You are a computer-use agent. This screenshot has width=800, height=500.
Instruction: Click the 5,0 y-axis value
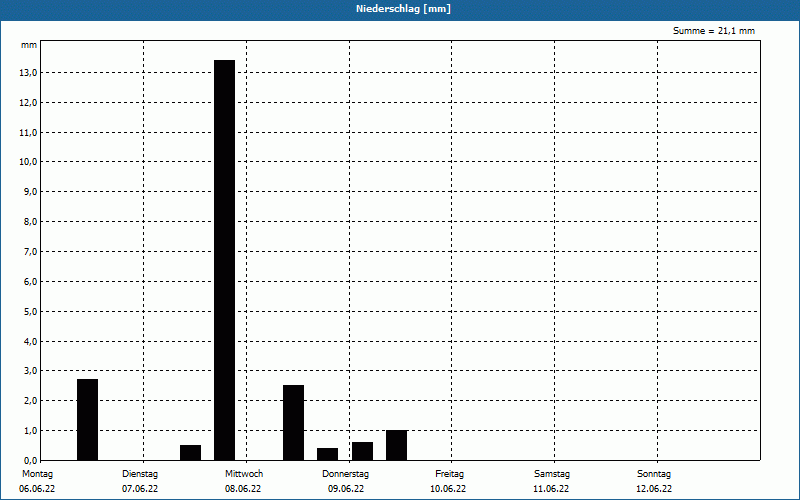pyautogui.click(x=30, y=311)
